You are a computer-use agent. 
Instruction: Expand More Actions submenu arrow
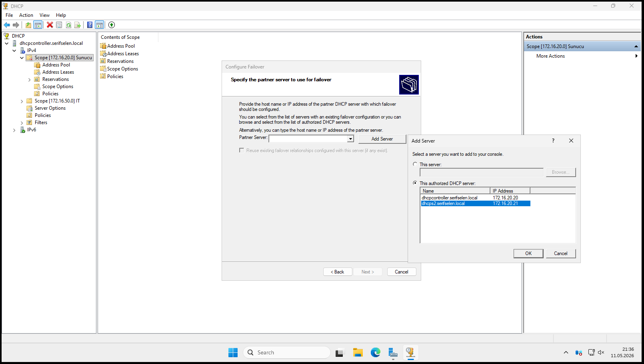click(636, 56)
